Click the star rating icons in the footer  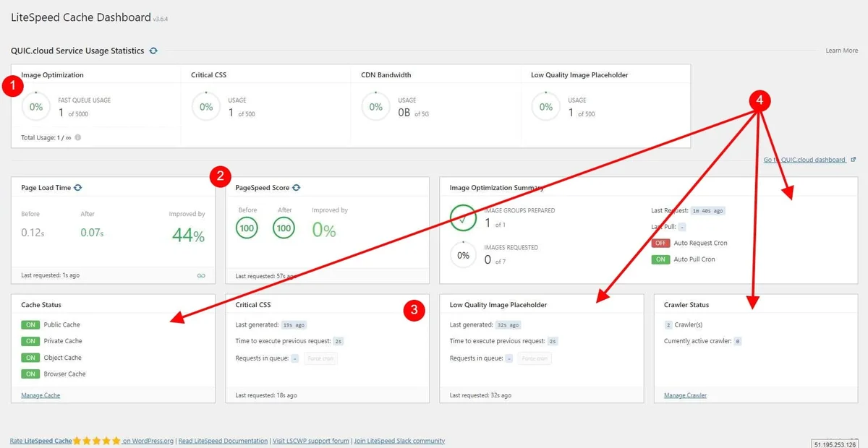pyautogui.click(x=96, y=441)
